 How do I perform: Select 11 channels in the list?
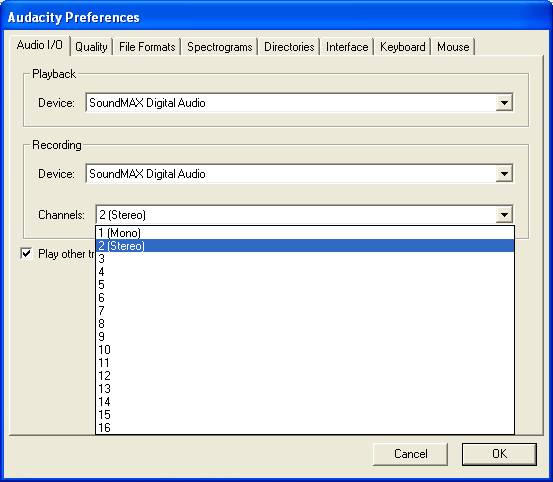[305, 363]
